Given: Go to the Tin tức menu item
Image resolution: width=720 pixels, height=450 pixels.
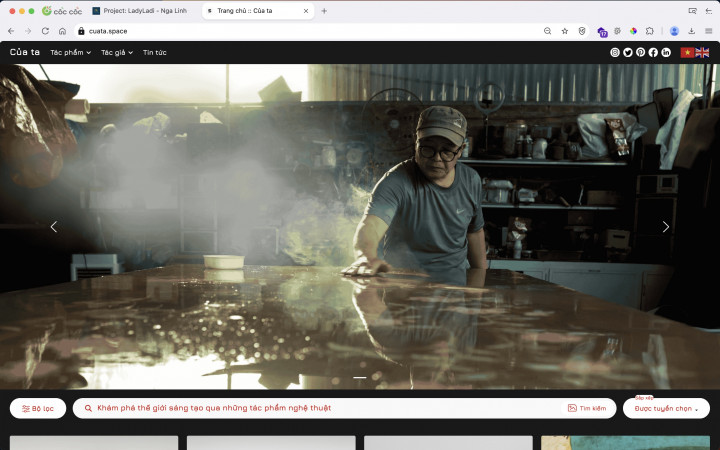Looking at the screenshot, I should point(154,52).
